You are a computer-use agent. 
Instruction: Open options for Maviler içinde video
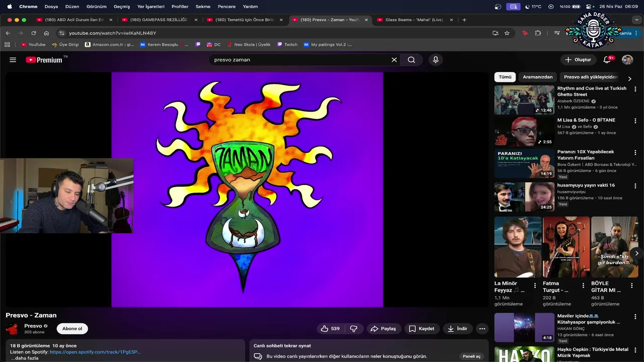635,317
